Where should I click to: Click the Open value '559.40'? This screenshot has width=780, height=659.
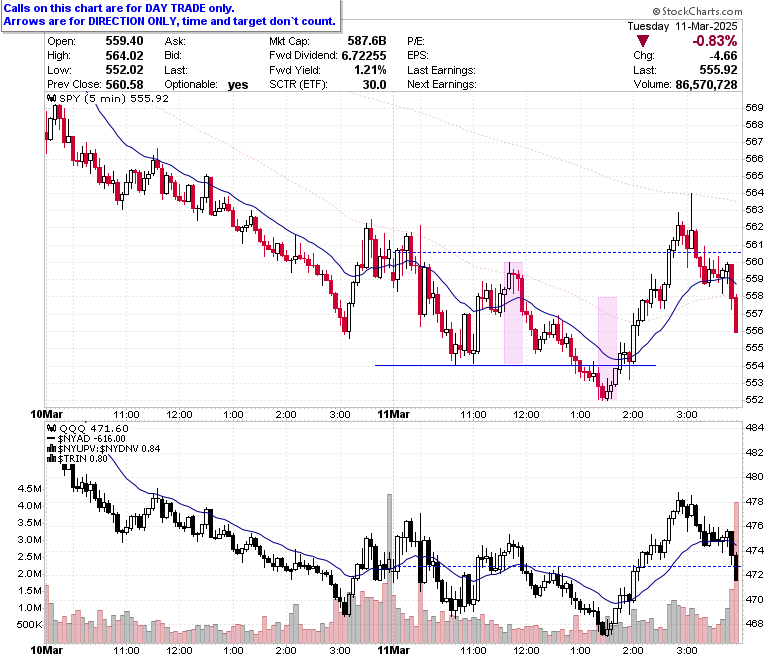(124, 41)
